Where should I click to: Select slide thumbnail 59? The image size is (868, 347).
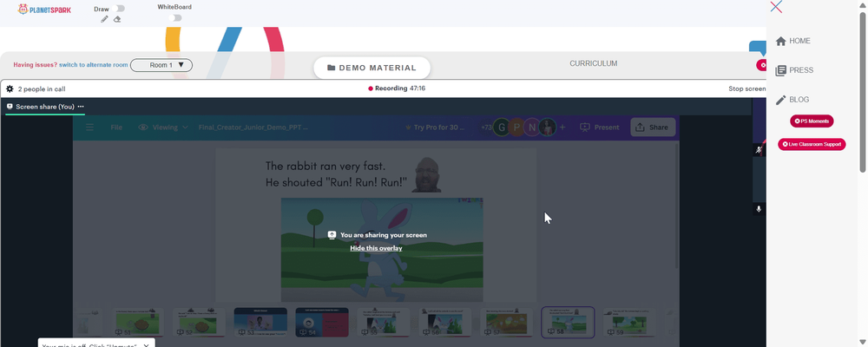point(628,322)
